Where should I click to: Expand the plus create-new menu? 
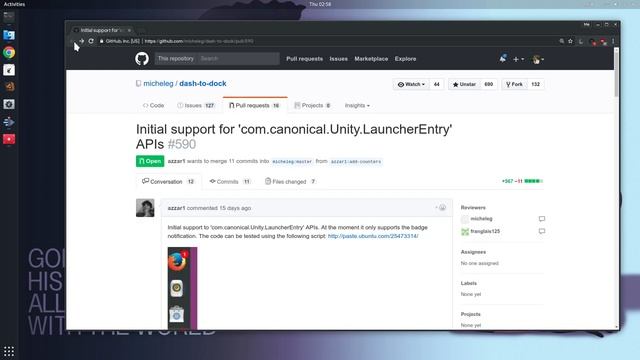[518, 59]
